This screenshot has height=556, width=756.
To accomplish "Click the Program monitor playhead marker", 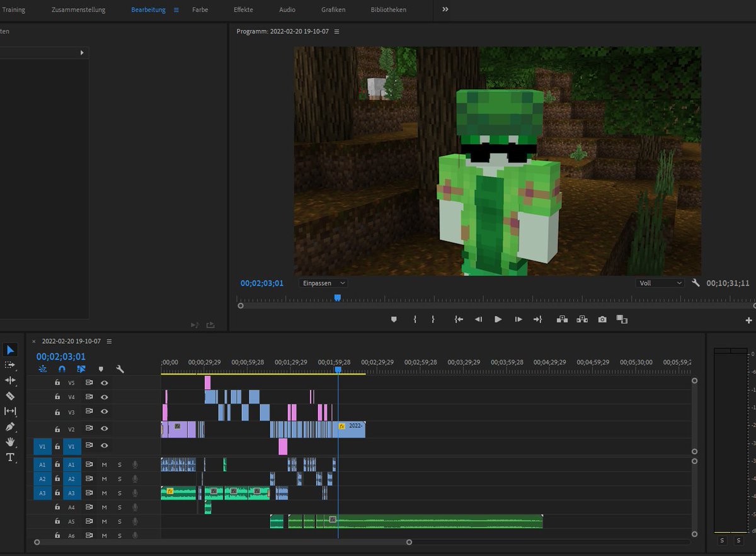I will tap(338, 298).
